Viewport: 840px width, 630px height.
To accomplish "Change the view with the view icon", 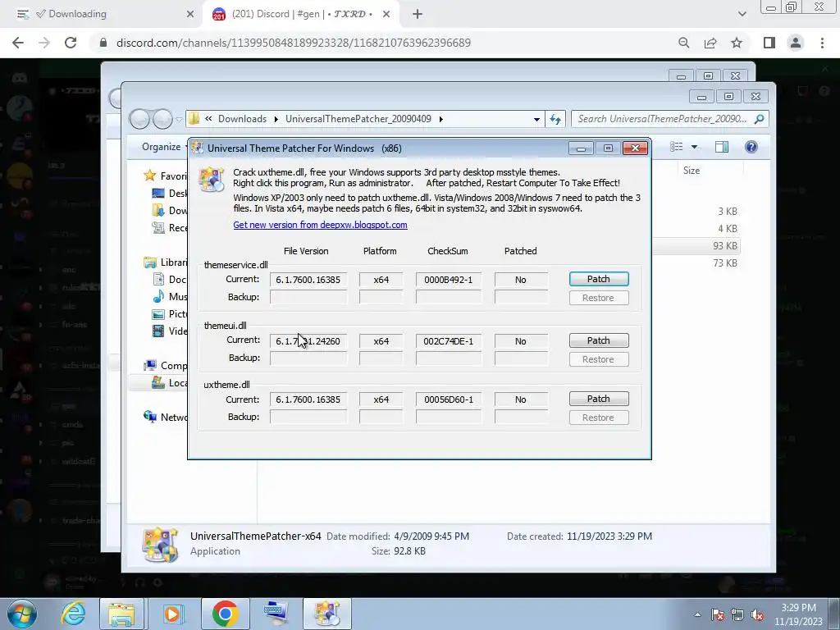I will tap(677, 147).
